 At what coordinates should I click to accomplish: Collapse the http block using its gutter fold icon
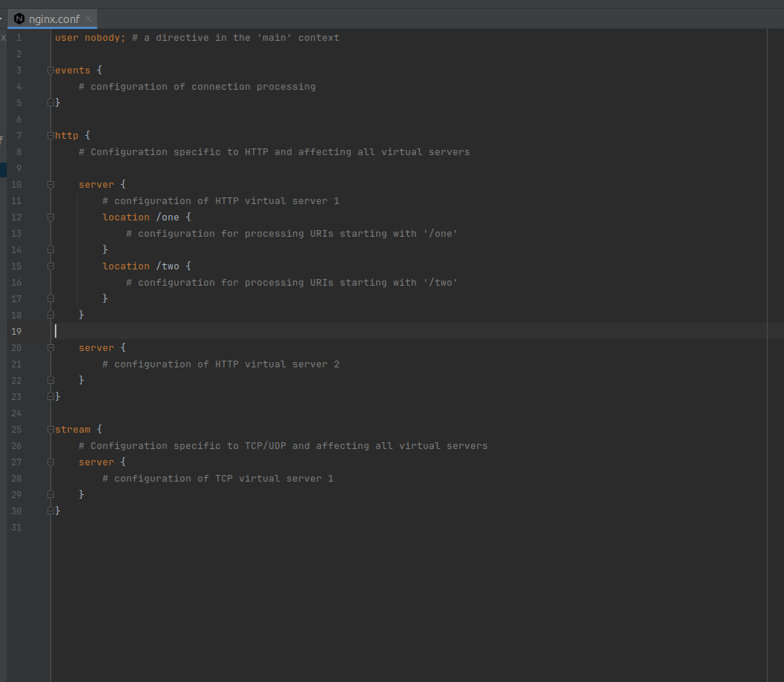(50, 135)
